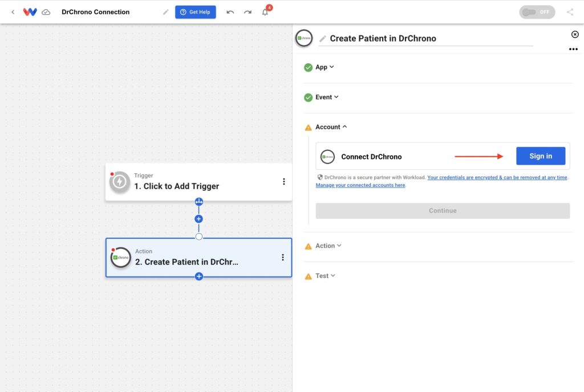Screen dimensions: 584x392
Task: Toggle the workflow OFF switch on
Action: 537,12
